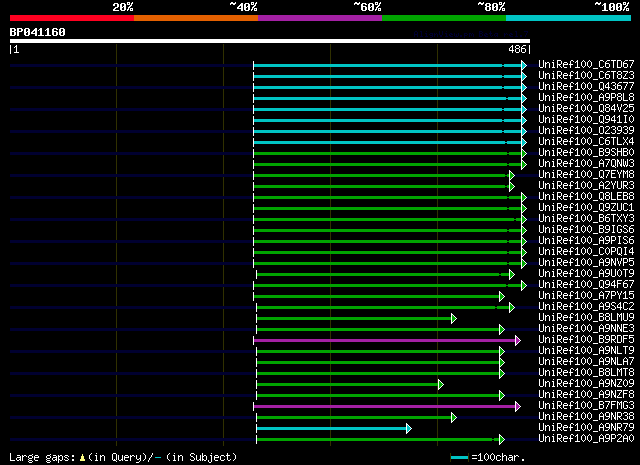Click the green ~80% identity legend segment

pos(444,18)
